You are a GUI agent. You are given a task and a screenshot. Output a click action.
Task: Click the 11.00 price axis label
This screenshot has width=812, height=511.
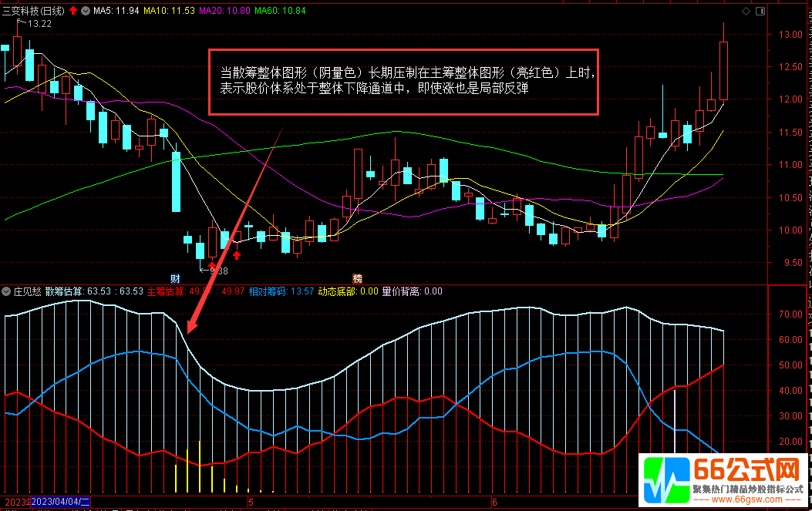(x=790, y=165)
